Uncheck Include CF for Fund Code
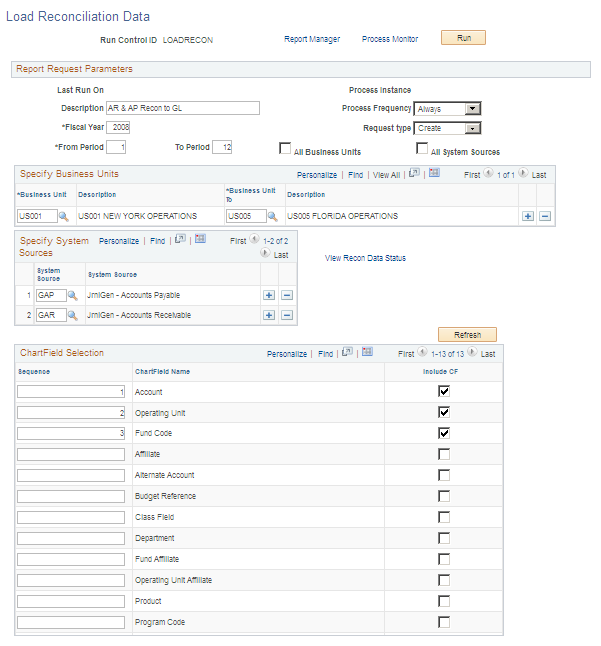The width and height of the screenshot is (601, 646). coord(444,433)
